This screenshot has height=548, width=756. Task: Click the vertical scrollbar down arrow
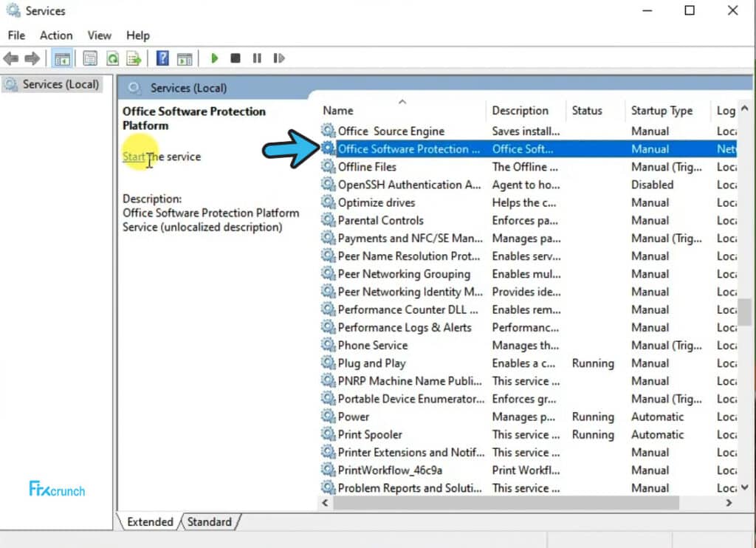[745, 487]
